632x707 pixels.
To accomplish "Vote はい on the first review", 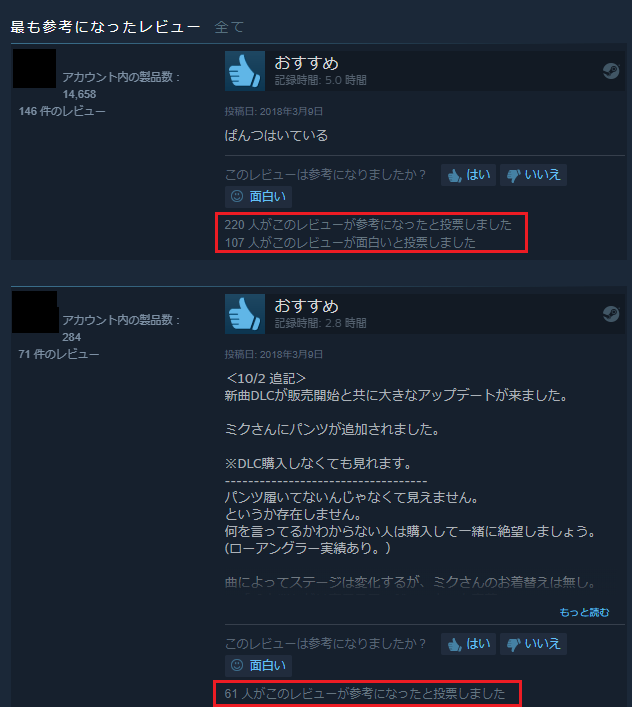I will pyautogui.click(x=468, y=175).
